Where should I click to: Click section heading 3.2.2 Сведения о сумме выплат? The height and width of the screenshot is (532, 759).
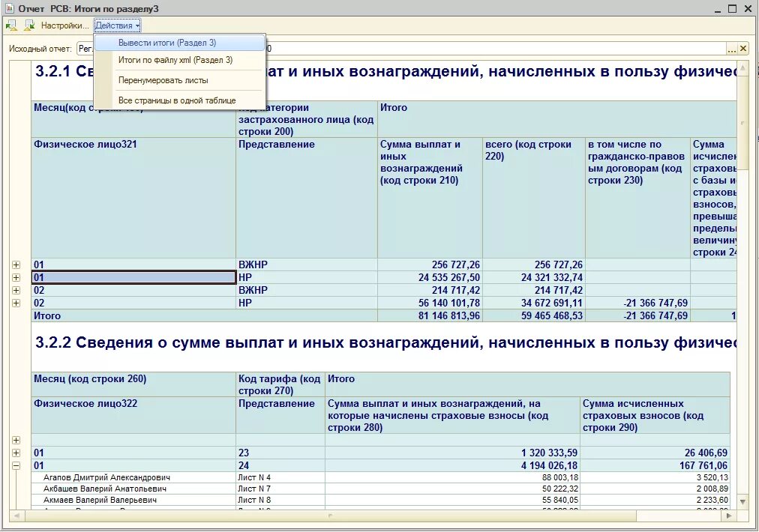385,342
